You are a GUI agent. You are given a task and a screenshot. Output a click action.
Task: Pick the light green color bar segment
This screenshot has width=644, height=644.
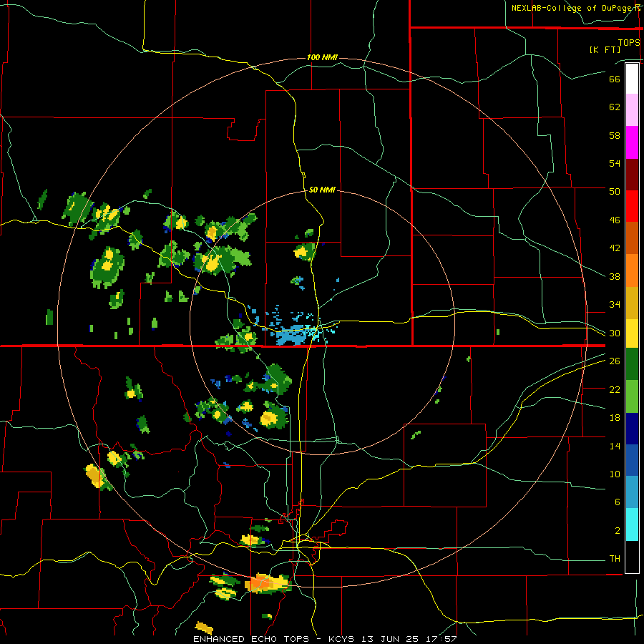point(632,396)
